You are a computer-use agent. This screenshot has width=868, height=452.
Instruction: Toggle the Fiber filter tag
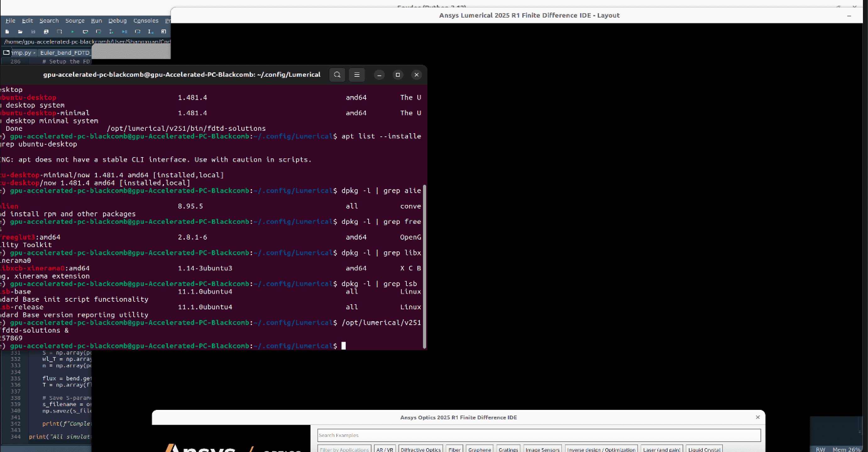coord(454,449)
